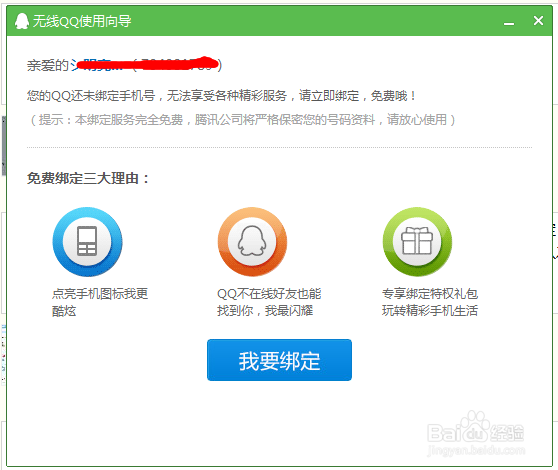
Task: Select the 点亮手机图标我更酷炫 caption
Action: [100, 302]
